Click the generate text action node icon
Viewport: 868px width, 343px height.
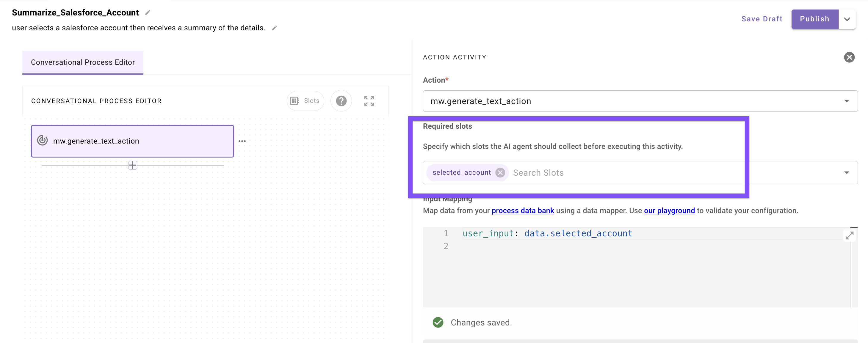[x=42, y=140]
